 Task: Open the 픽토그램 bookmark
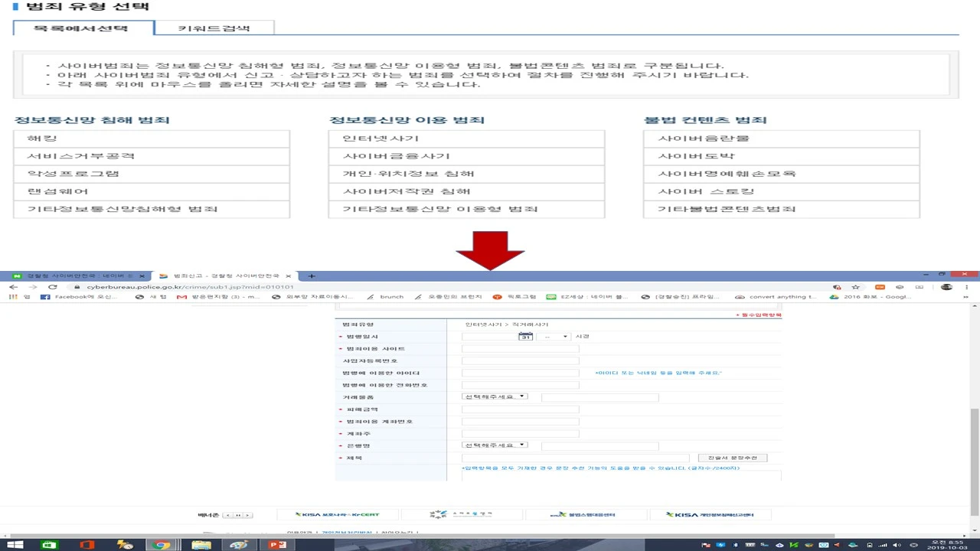point(513,297)
